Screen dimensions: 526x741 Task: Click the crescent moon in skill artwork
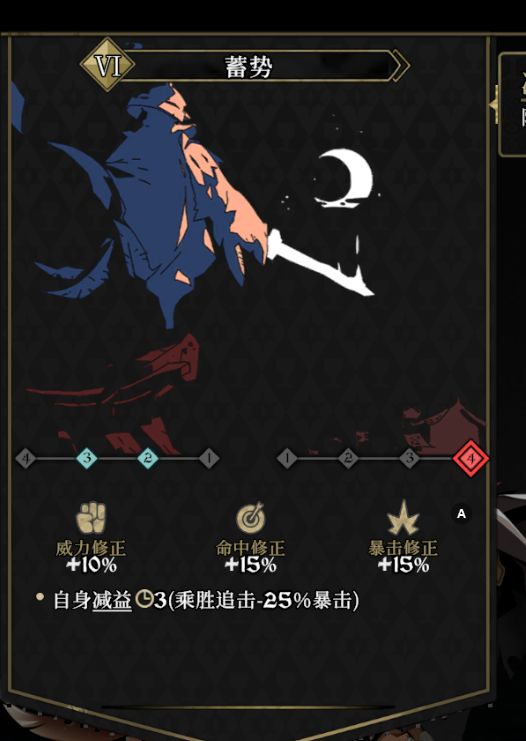(x=345, y=179)
